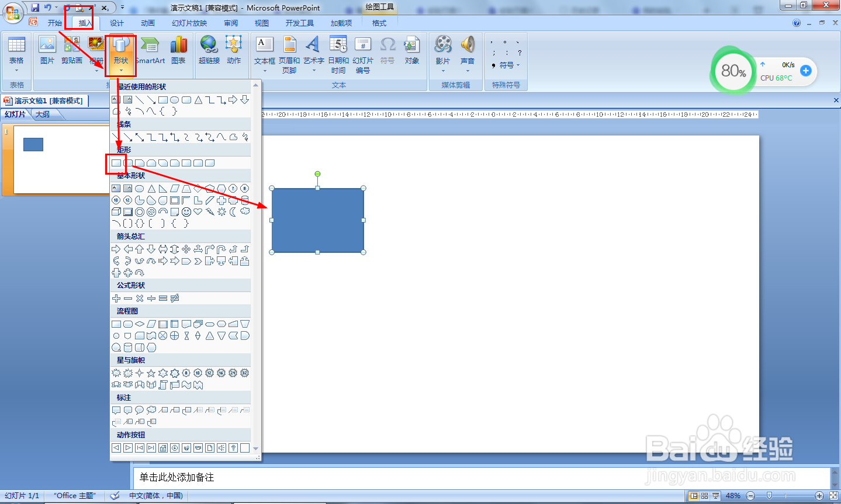Expand the Table dropdown arrow
This screenshot has width=841, height=504.
[16, 71]
